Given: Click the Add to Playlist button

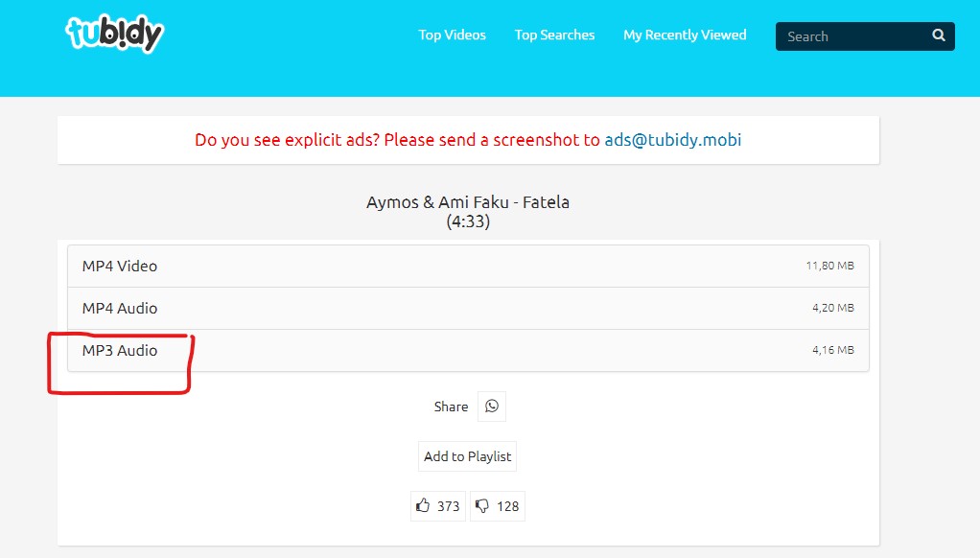Looking at the screenshot, I should [x=468, y=456].
